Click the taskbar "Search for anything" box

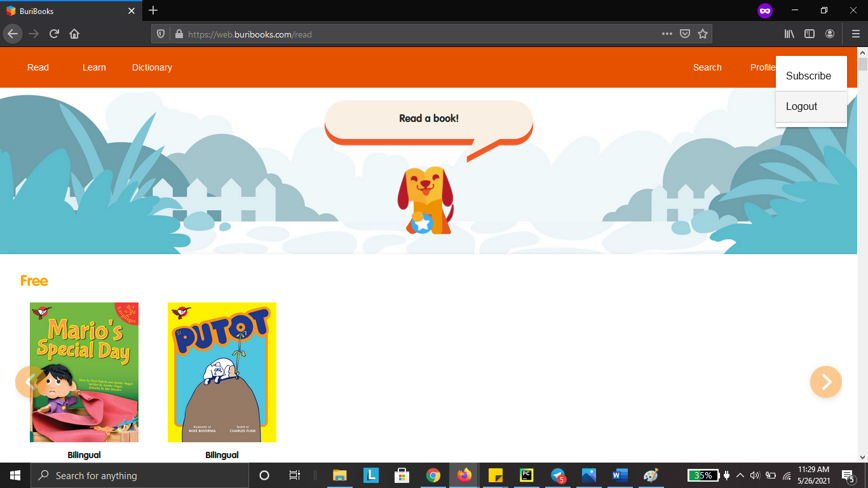tap(139, 475)
